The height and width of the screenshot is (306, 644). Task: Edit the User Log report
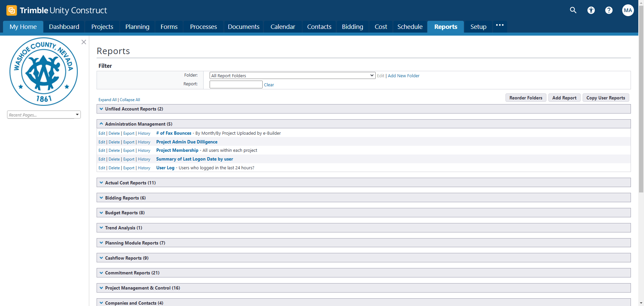click(x=102, y=168)
